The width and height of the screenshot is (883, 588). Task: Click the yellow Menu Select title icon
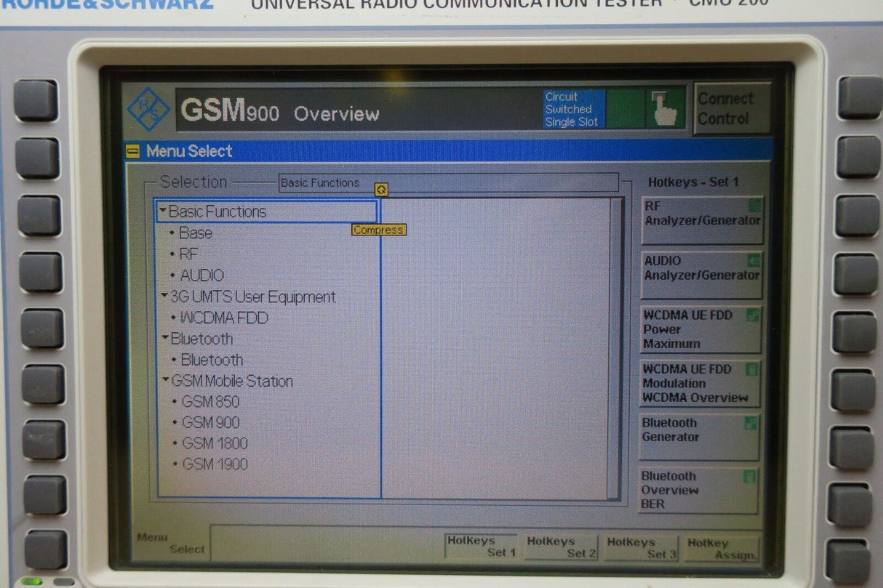coord(132,151)
